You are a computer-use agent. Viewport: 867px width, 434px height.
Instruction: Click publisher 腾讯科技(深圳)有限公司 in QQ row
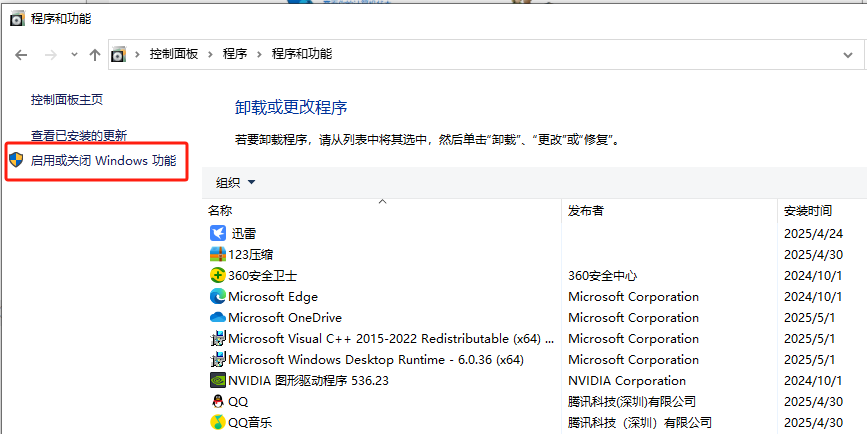(631, 402)
